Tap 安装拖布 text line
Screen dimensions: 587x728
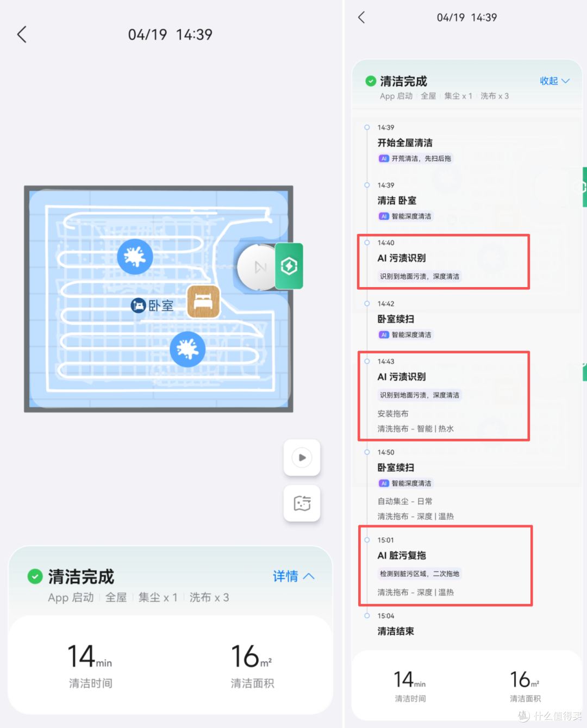[393, 414]
